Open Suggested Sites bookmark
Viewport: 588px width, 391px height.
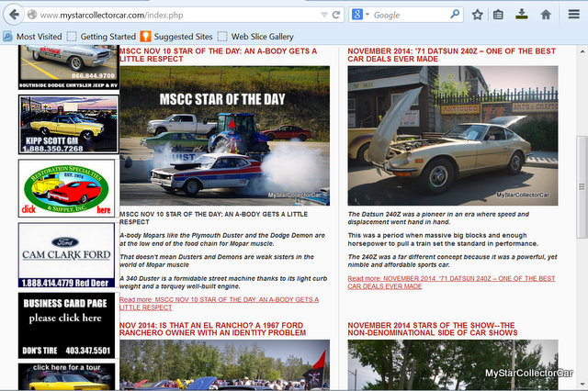point(176,37)
